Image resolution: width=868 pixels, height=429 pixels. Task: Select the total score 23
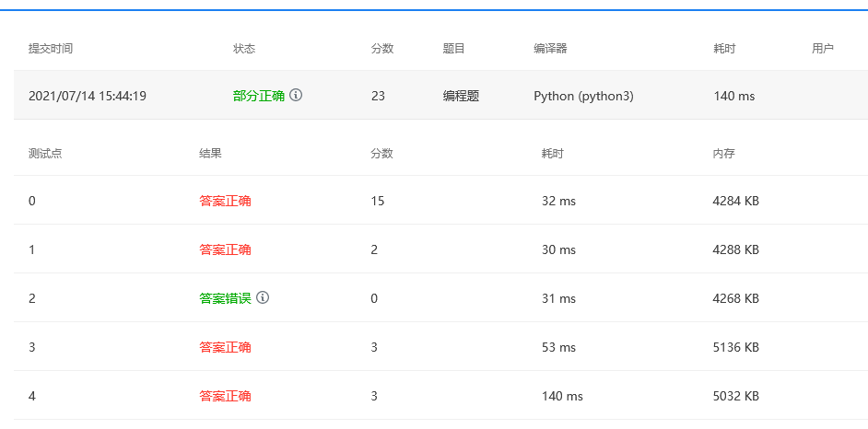pyautogui.click(x=378, y=96)
